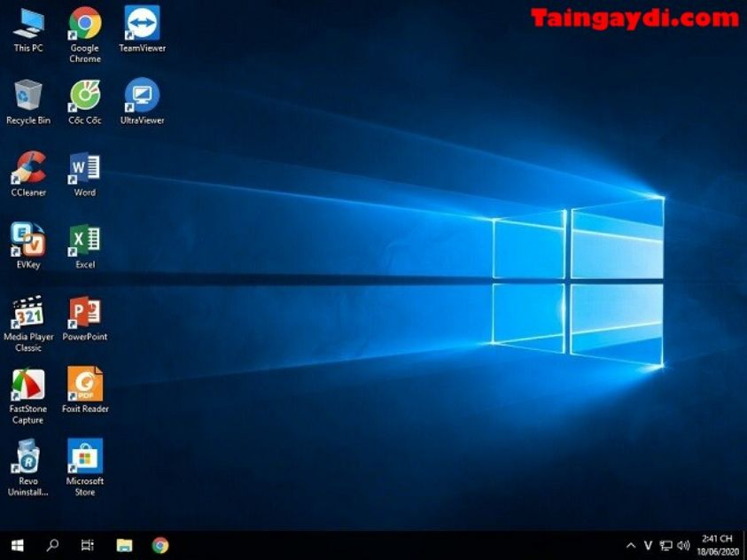The image size is (747, 560).
Task: Click the V input language indicator
Action: (648, 546)
